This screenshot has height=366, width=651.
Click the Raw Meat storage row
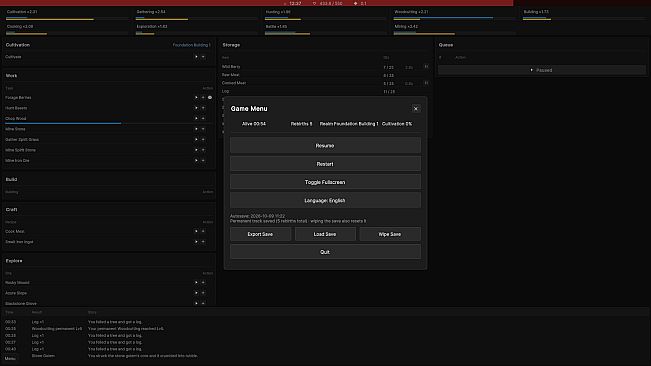(x=326, y=75)
